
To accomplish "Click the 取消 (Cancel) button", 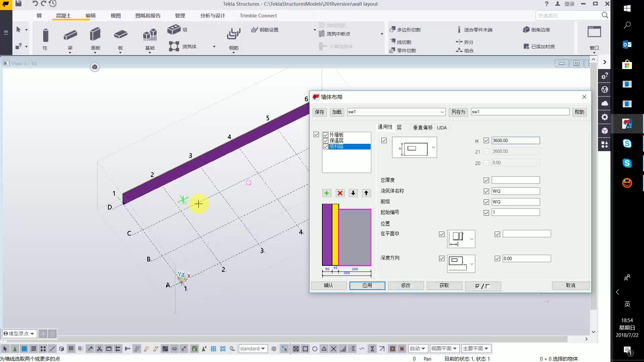I will pos(570,286).
